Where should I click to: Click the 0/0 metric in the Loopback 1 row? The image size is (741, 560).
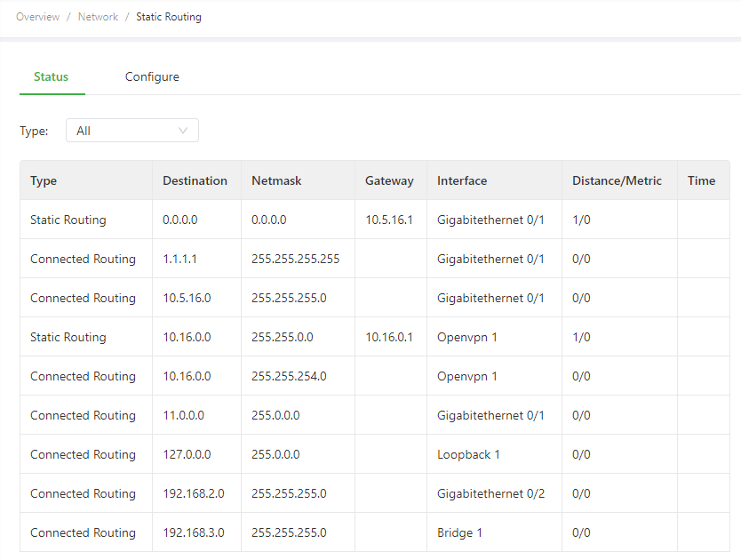581,454
